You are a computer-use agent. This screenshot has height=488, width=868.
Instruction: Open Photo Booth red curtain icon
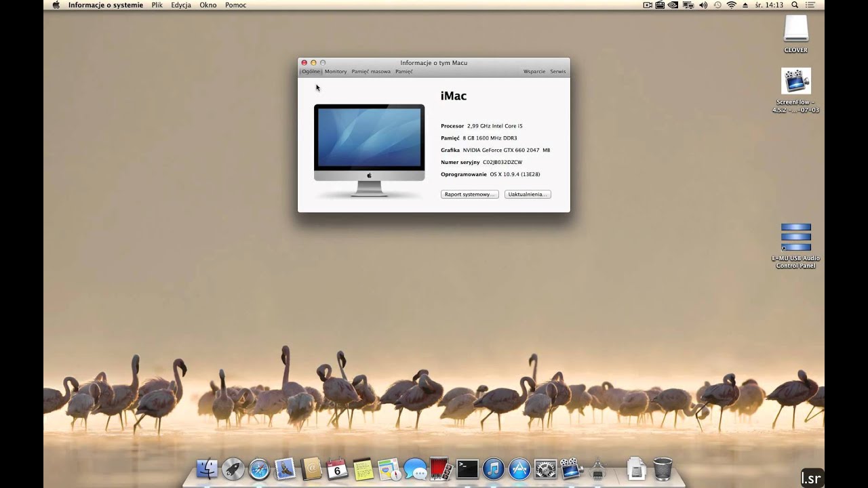[x=441, y=468]
